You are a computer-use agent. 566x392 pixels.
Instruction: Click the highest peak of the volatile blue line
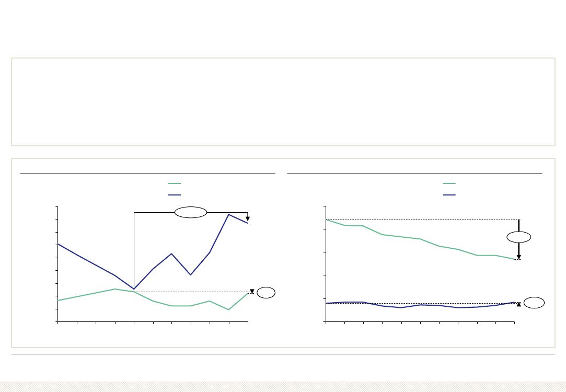pos(228,214)
